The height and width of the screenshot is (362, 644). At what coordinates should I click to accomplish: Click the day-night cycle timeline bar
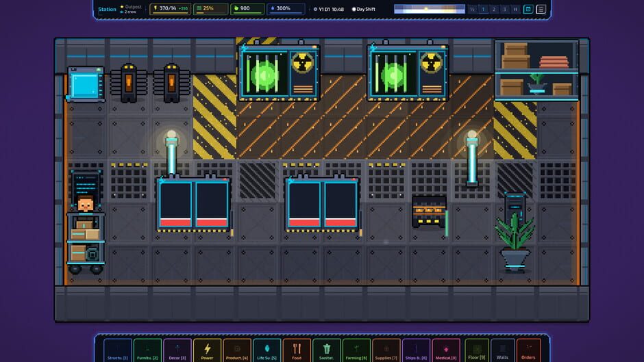[x=429, y=9]
